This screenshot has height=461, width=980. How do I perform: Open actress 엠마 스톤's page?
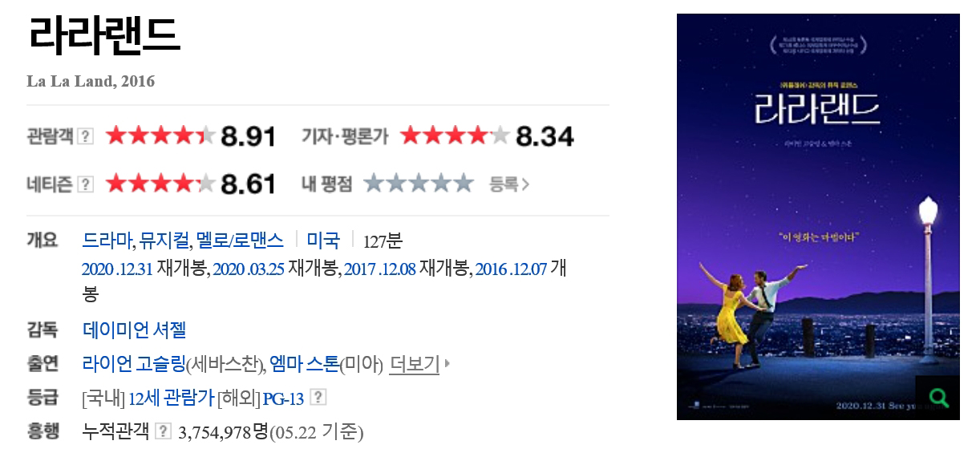[x=304, y=364]
